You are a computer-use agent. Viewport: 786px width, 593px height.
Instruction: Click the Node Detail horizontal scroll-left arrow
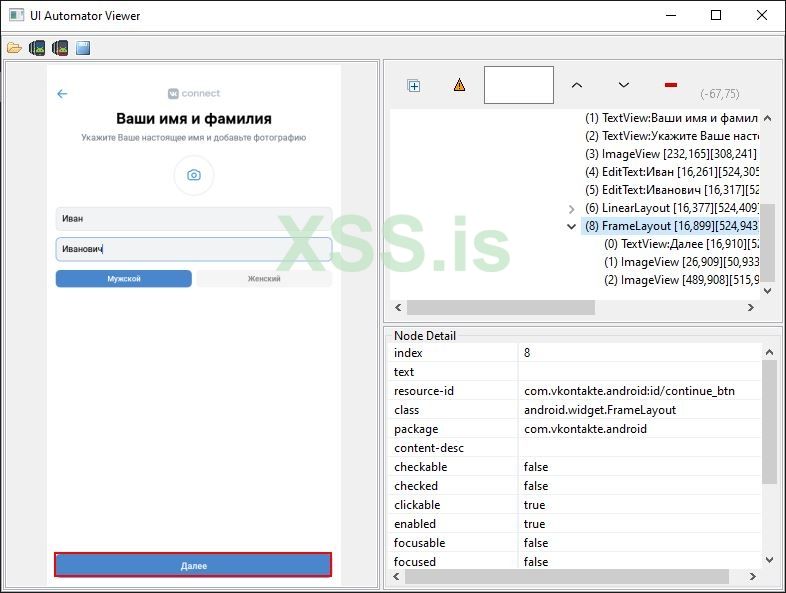tap(397, 576)
